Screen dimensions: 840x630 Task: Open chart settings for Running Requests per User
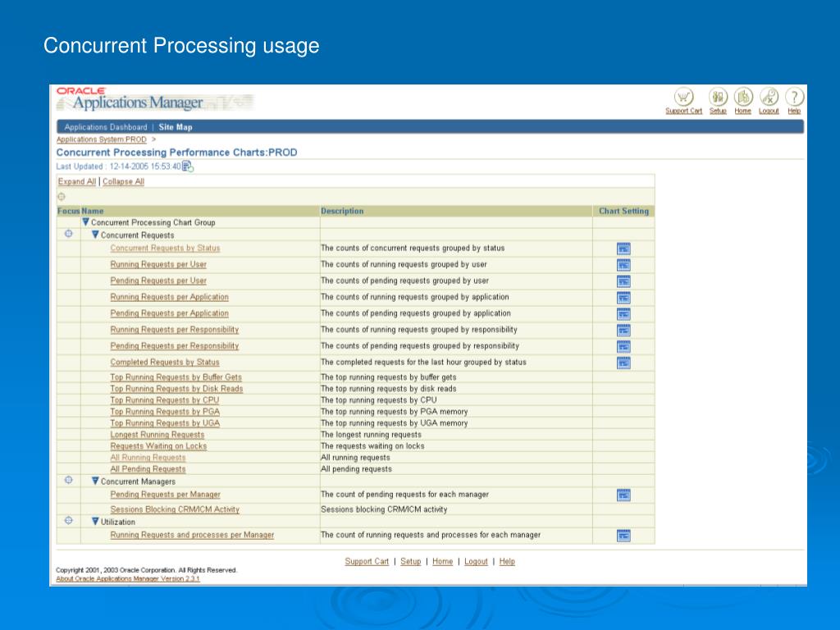click(x=623, y=265)
